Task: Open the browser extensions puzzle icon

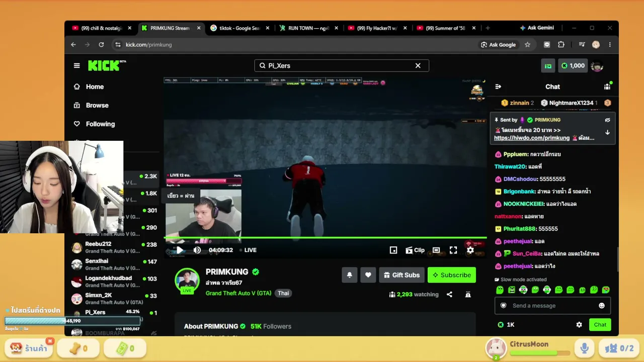Action: tap(561, 45)
